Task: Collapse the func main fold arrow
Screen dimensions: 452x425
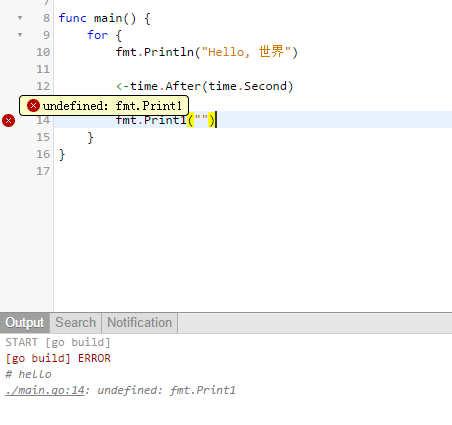Action: [x=20, y=18]
